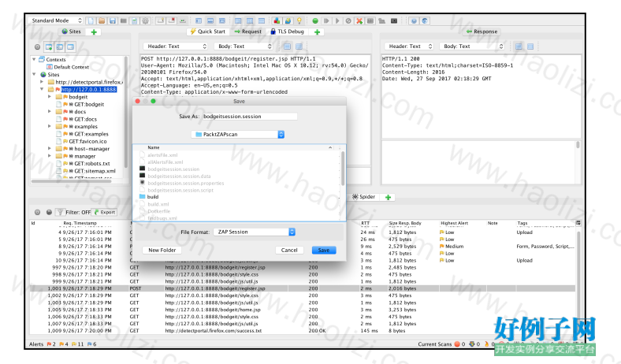Click the green plus next to Spider tab
Viewport: 621px width, 364px height.
pos(388,197)
